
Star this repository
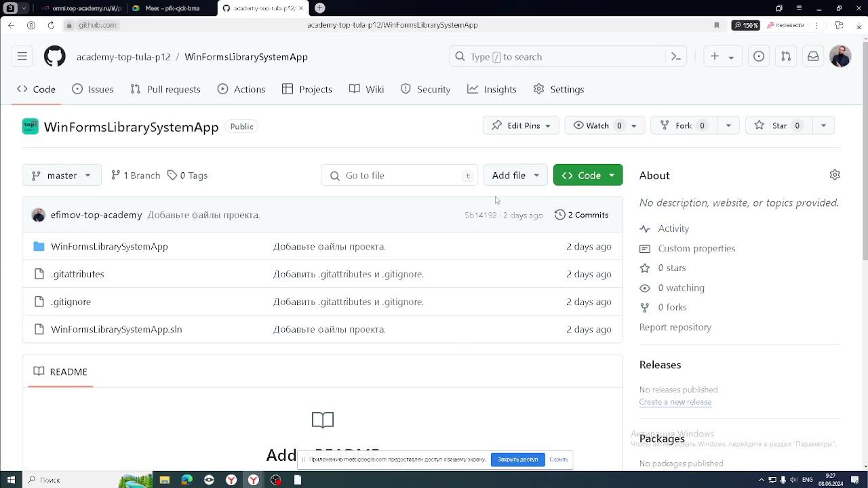(779, 125)
